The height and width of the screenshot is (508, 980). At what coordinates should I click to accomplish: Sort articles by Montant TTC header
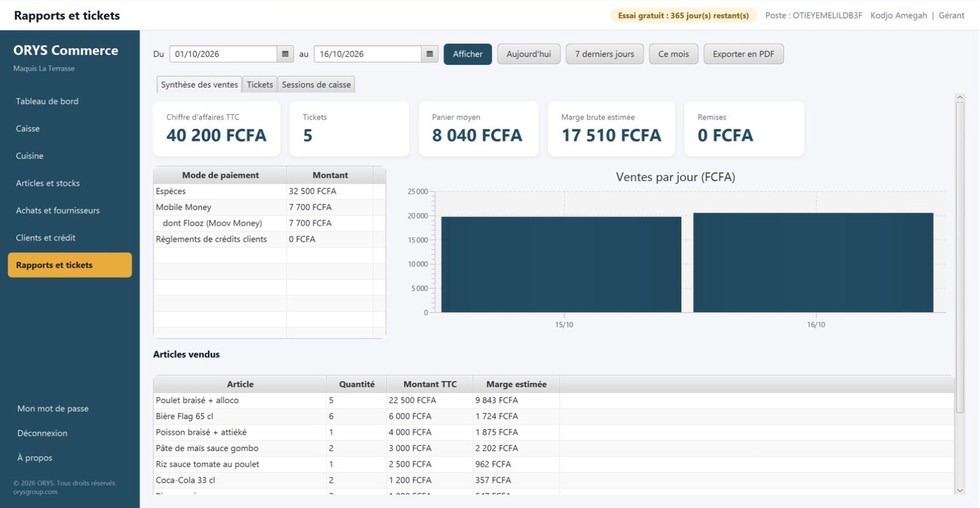click(430, 384)
